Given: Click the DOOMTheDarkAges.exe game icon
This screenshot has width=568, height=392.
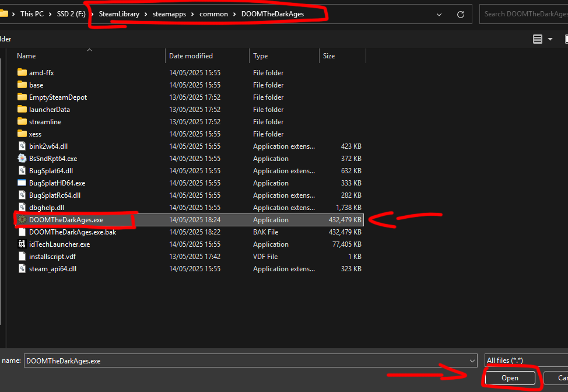Looking at the screenshot, I should point(22,219).
